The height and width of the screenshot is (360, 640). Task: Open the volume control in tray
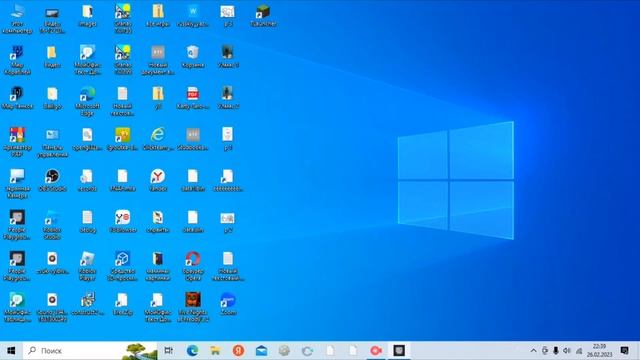click(567, 351)
